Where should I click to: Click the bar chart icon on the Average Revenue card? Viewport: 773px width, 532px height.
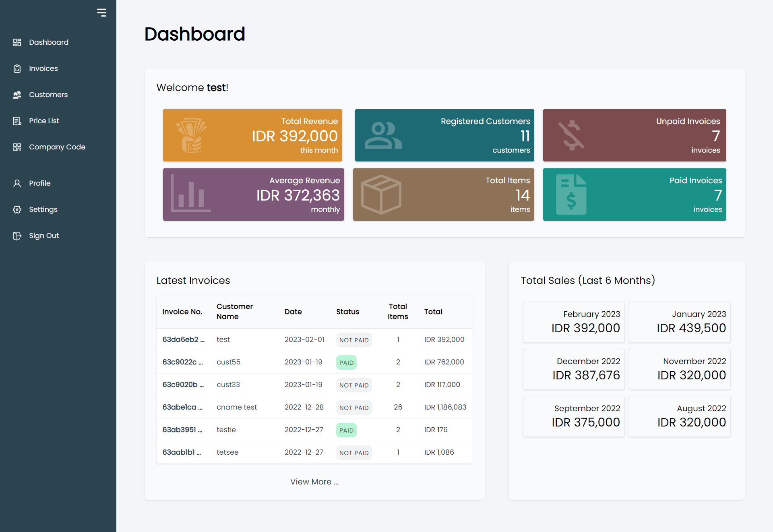click(x=191, y=193)
